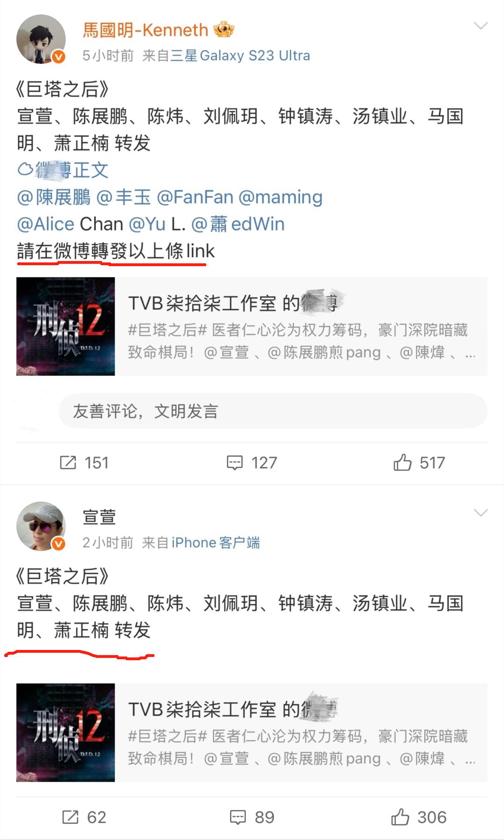The width and height of the screenshot is (504, 840).
Task: Open the 微博正文 link
Action: [x=63, y=170]
